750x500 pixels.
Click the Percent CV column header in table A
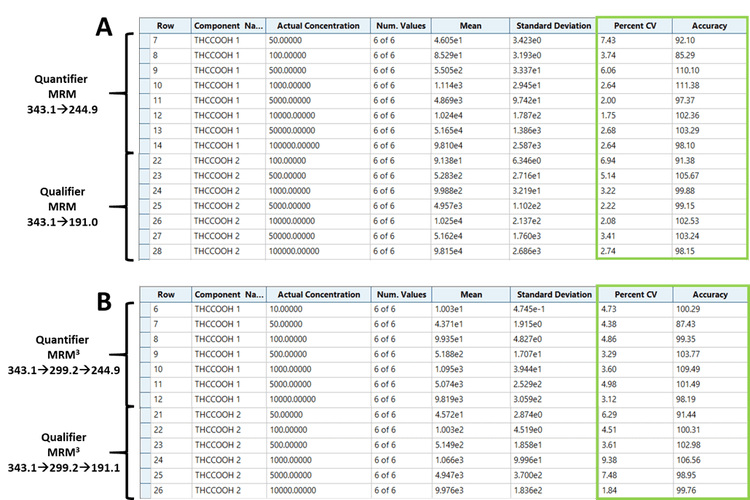point(632,25)
